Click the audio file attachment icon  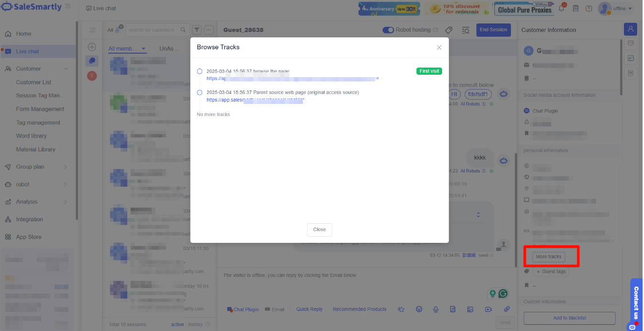coord(453,309)
